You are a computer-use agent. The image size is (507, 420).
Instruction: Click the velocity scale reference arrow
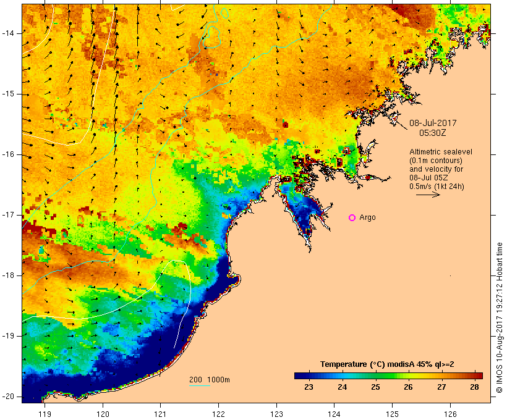pos(428,195)
